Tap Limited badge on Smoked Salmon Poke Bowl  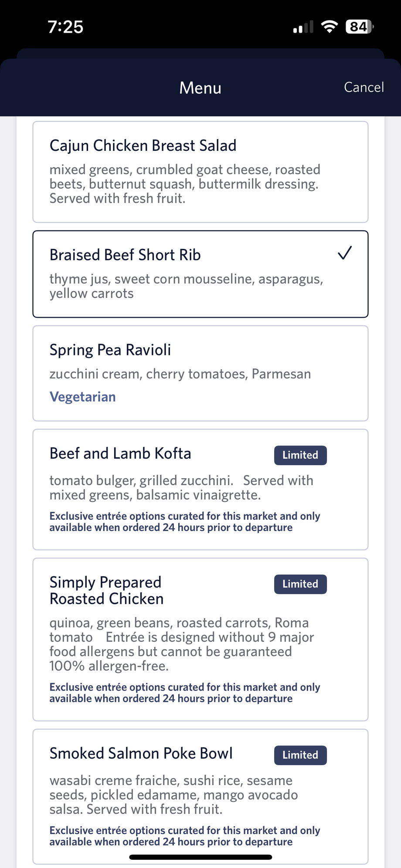tap(300, 755)
